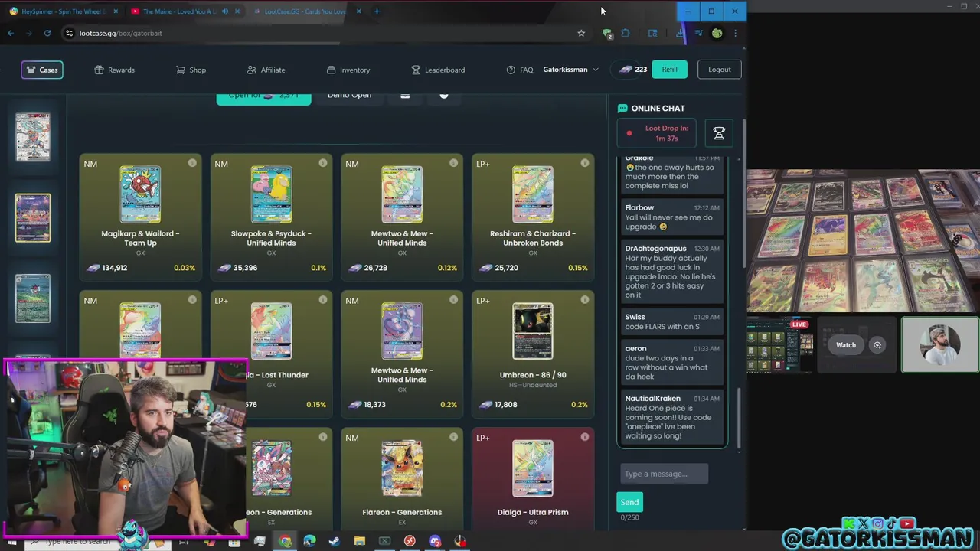Click the Loot Drop In timer
This screenshot has width=980, height=551.
pos(657,133)
